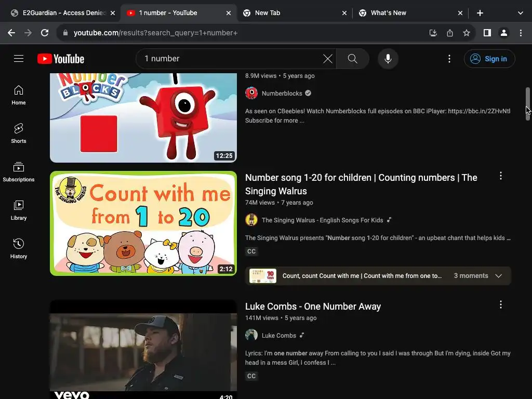Open Luke Combs - One Number Away title
Viewport: 532px width, 399px height.
(x=313, y=307)
